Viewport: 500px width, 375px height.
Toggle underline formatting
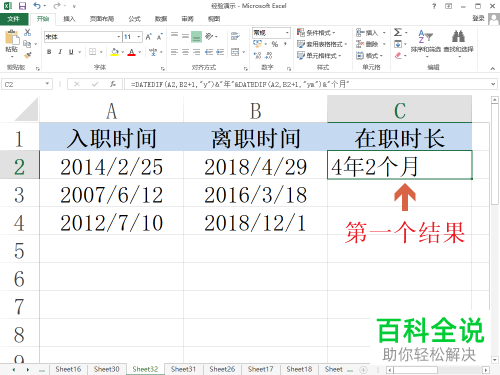[x=71, y=52]
